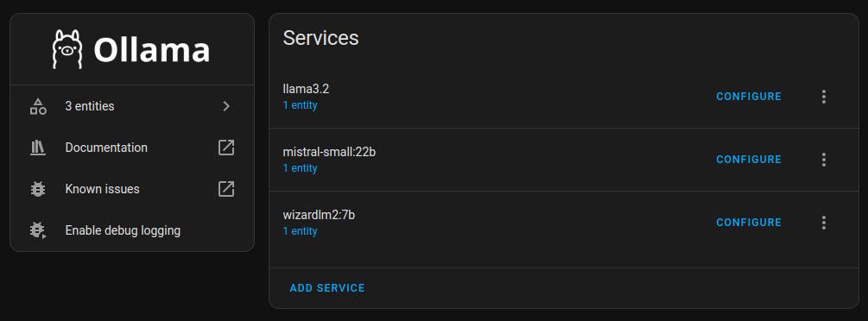
Task: Open the llama3.2 three-dot menu
Action: (x=824, y=97)
